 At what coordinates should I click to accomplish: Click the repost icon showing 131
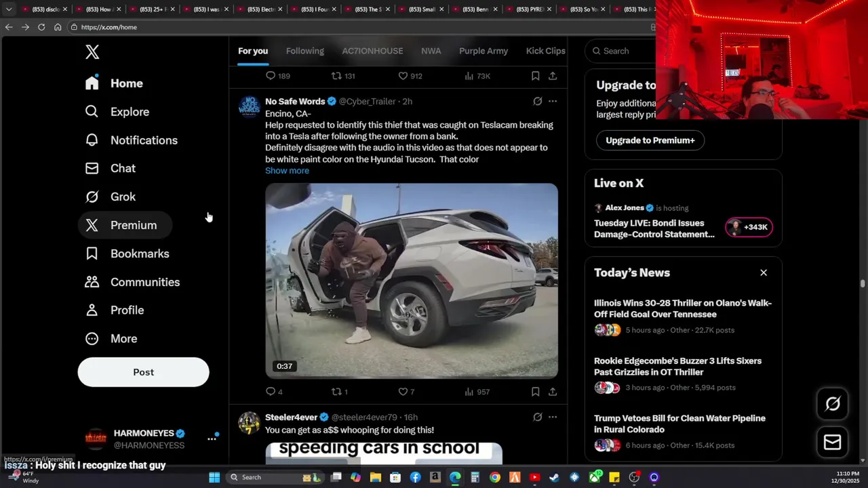click(x=342, y=76)
